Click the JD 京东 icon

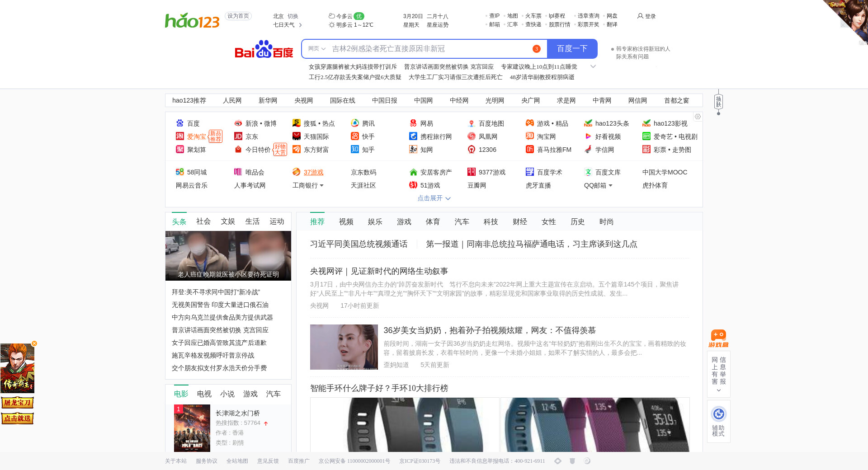tap(238, 136)
